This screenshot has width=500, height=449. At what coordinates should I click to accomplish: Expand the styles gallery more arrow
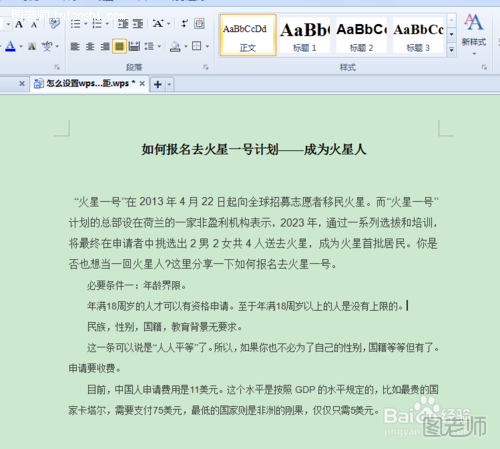pos(451,50)
